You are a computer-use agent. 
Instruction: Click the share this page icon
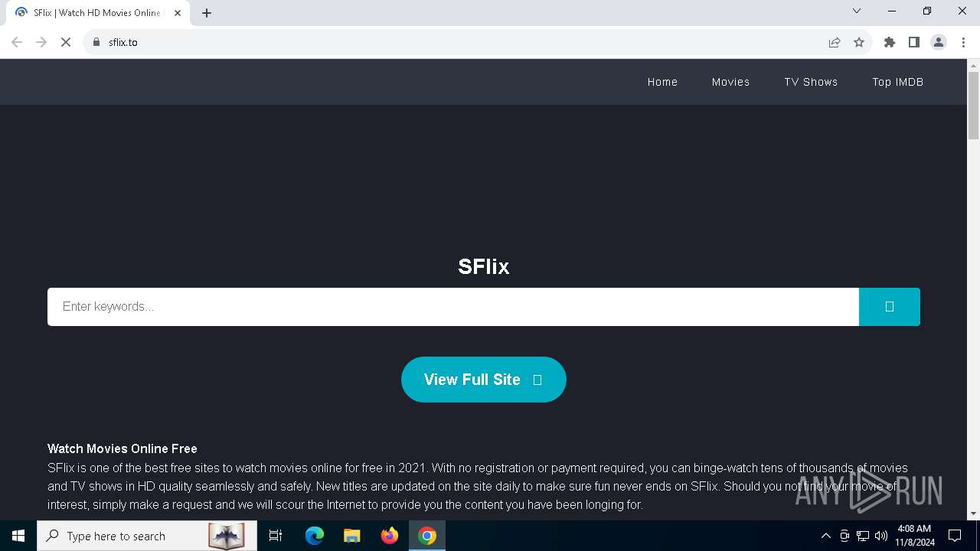(835, 42)
